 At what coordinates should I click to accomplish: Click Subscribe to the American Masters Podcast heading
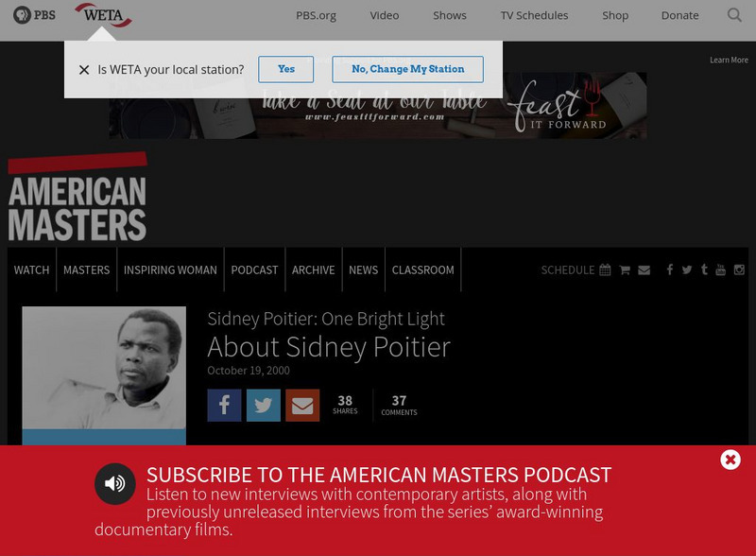click(x=379, y=475)
